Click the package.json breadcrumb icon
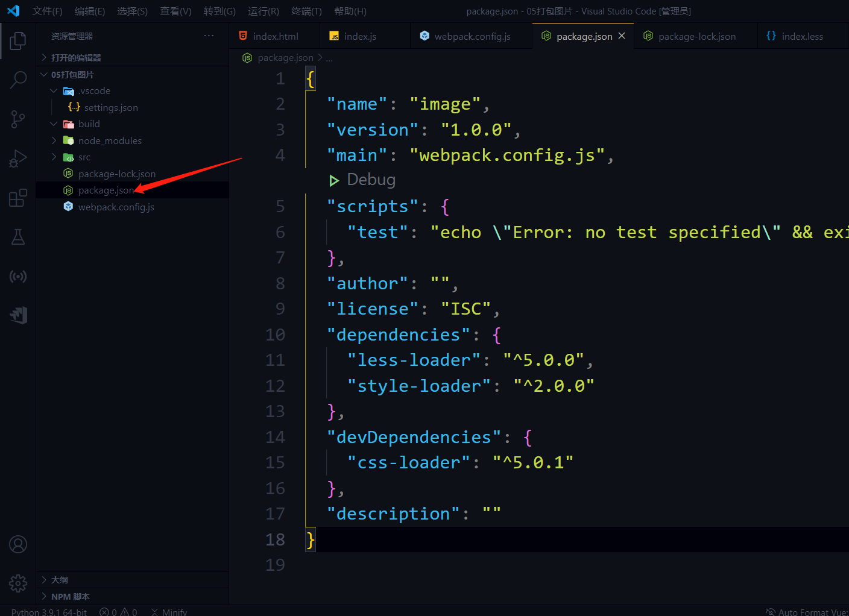The image size is (849, 616). tap(247, 58)
